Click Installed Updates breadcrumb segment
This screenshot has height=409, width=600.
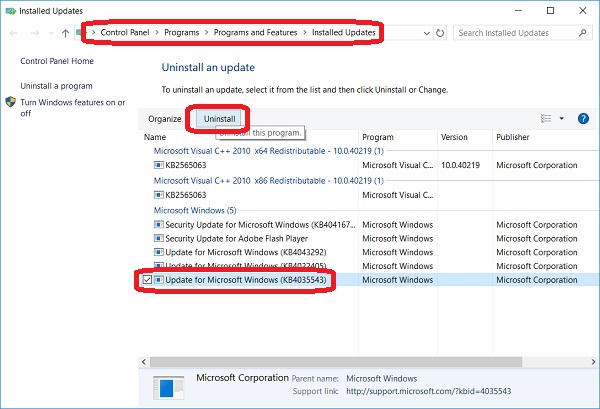click(343, 33)
